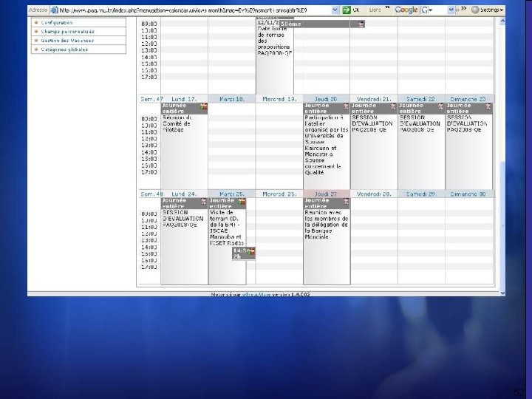The image size is (532, 399).
Task: Open the Samedi 22 day header
Action: pyautogui.click(x=421, y=99)
